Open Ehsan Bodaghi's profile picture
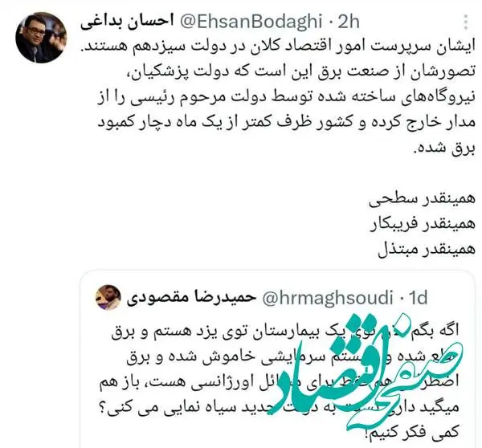482x448 pixels. point(41,38)
